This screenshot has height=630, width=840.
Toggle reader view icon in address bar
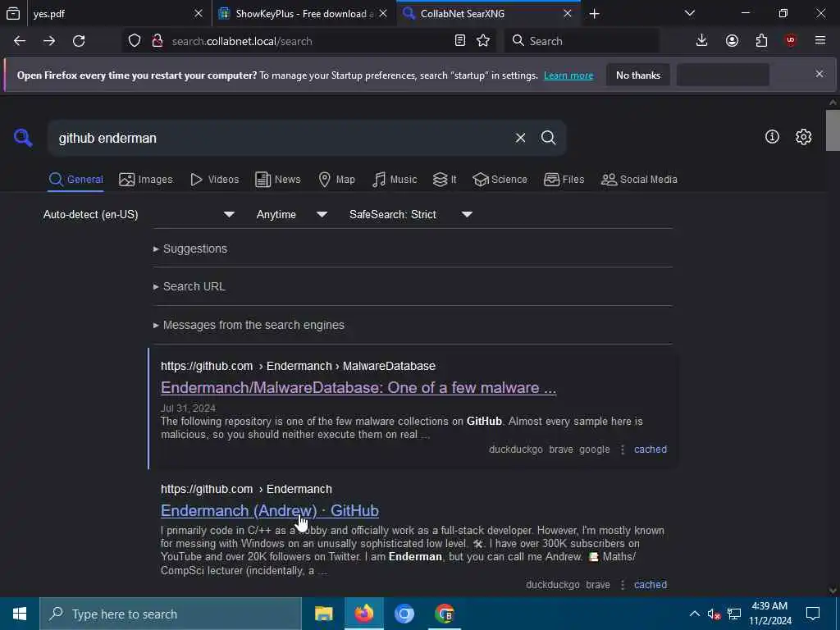pyautogui.click(x=459, y=41)
